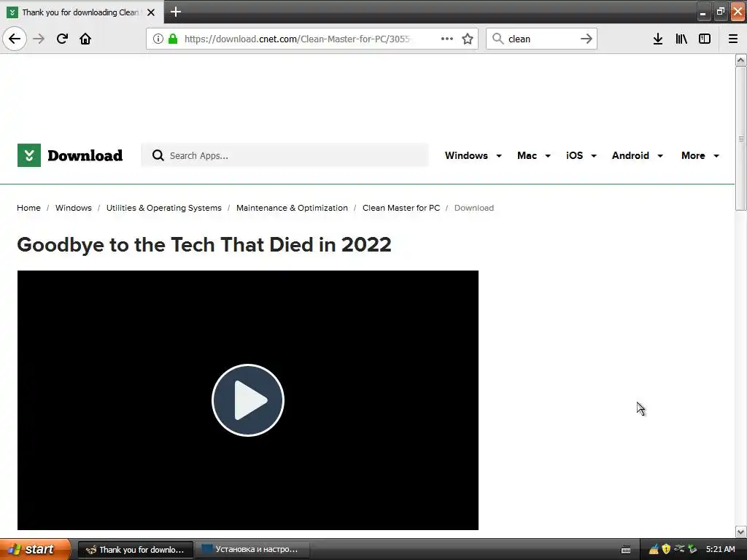The width and height of the screenshot is (747, 560).
Task: Open the Windows start menu
Action: pos(35,550)
